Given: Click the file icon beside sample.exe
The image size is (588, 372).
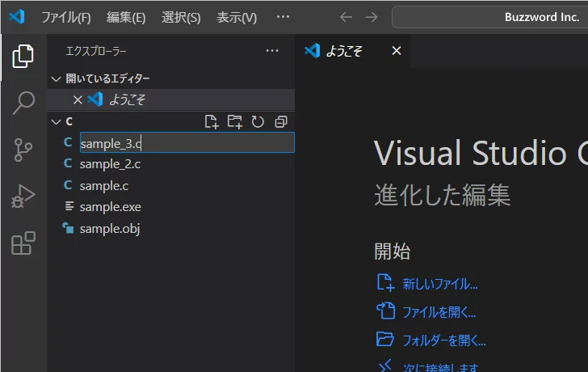Looking at the screenshot, I should [x=69, y=206].
